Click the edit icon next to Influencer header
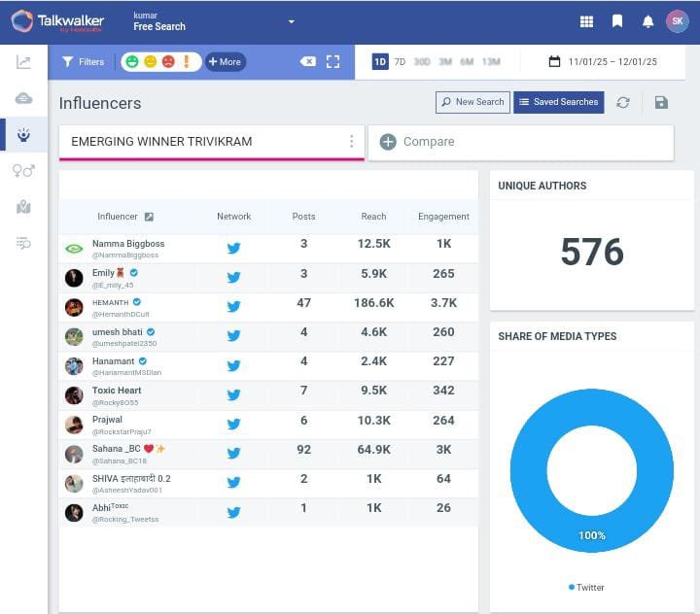The image size is (700, 614). (x=149, y=217)
